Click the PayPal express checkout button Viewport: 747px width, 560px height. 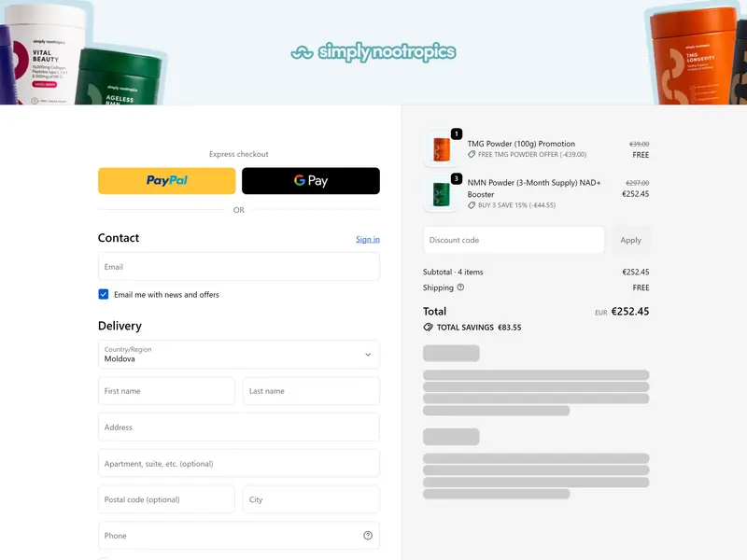click(x=166, y=180)
